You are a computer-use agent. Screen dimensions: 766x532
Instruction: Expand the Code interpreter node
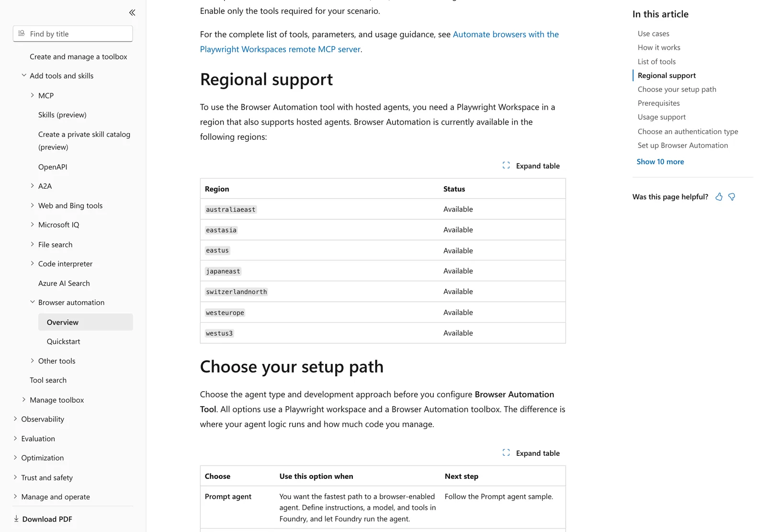33,263
